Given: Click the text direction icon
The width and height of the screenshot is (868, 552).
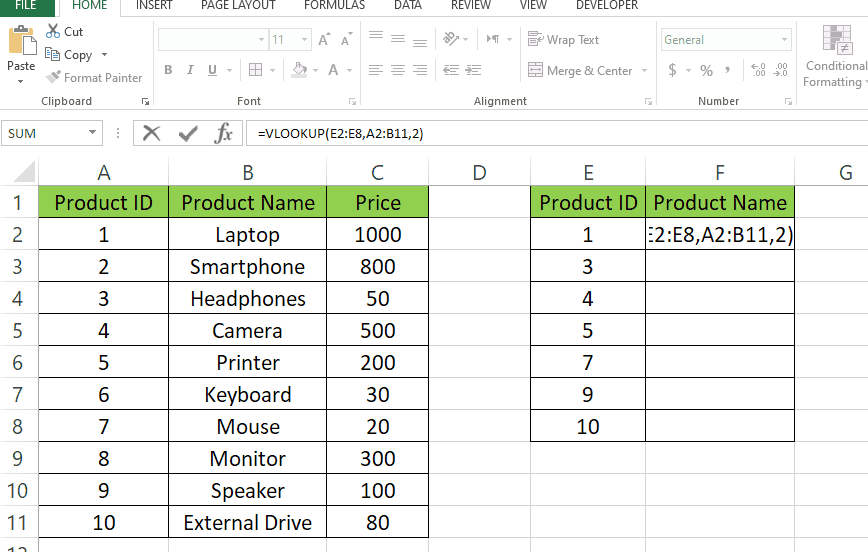Looking at the screenshot, I should [493, 39].
